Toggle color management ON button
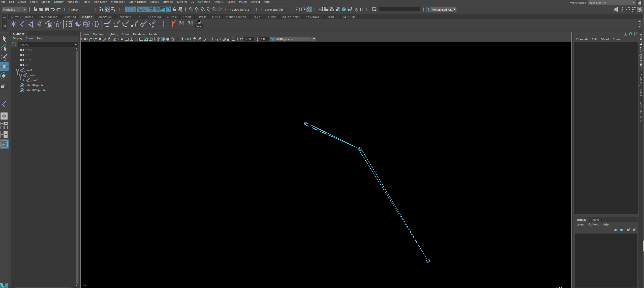The width and height of the screenshot is (644, 288). (272, 39)
